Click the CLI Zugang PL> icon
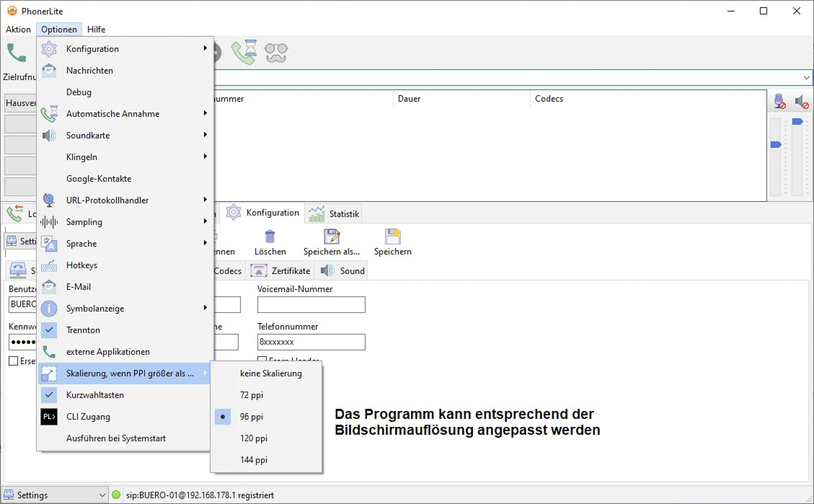 (x=49, y=417)
